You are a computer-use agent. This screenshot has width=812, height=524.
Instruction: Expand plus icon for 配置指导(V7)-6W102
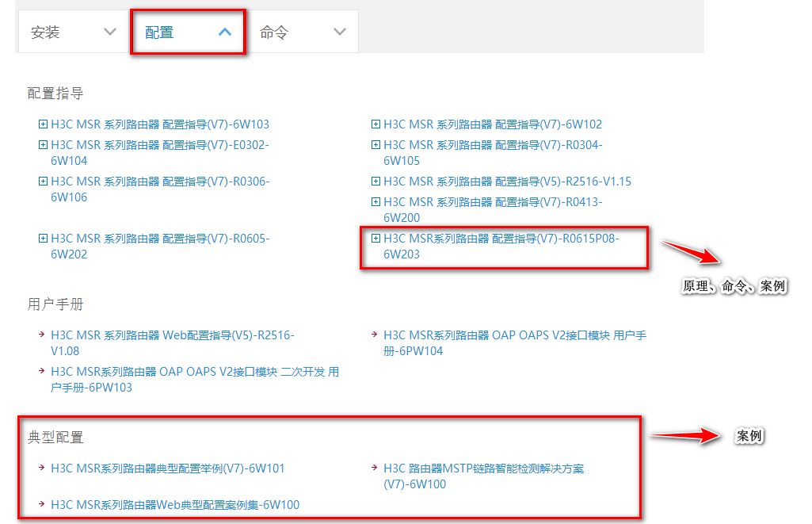coord(376,124)
